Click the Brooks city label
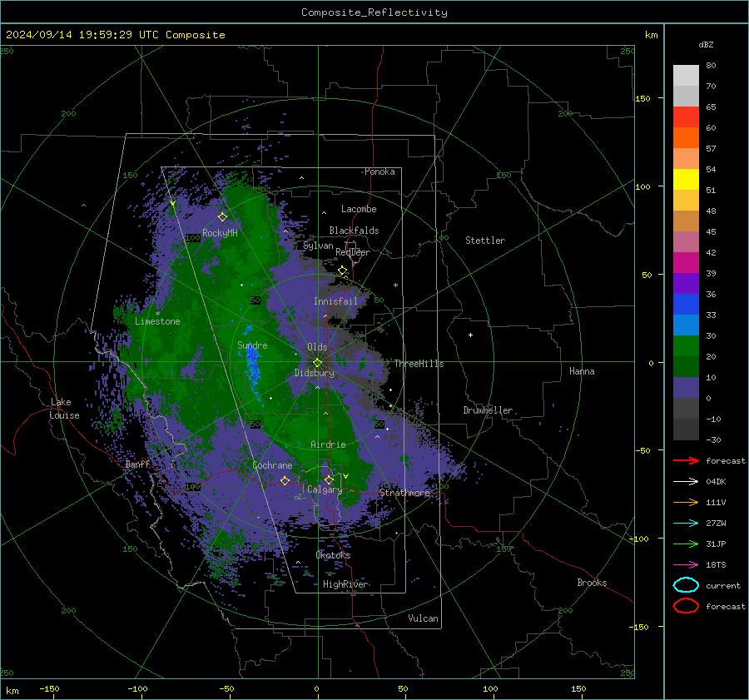This screenshot has height=700, width=749. [x=592, y=583]
